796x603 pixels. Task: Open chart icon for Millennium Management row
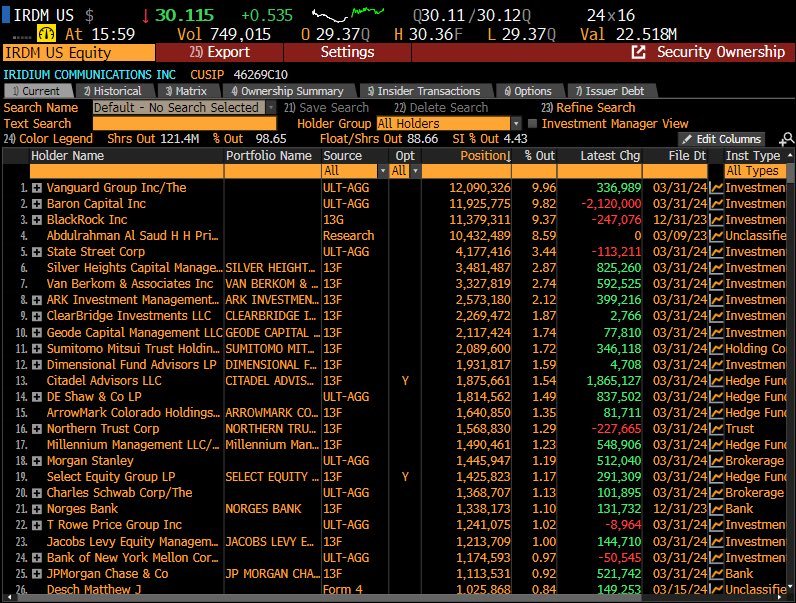(716, 445)
